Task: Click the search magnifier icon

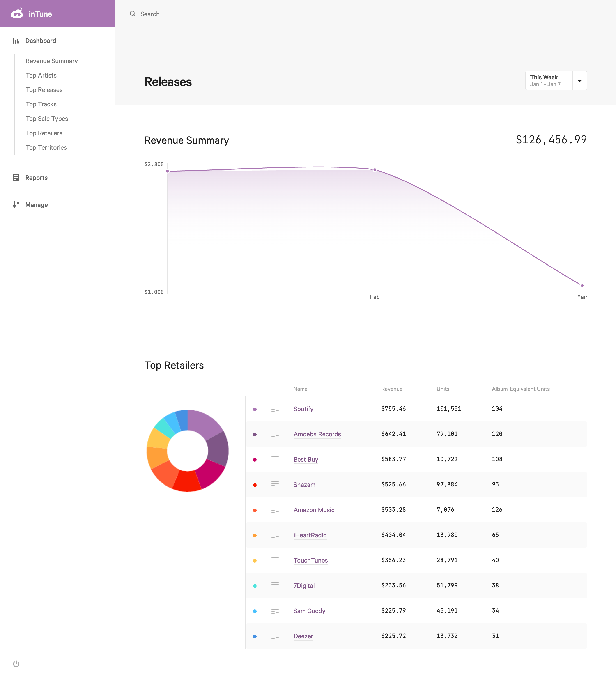Action: coord(133,14)
